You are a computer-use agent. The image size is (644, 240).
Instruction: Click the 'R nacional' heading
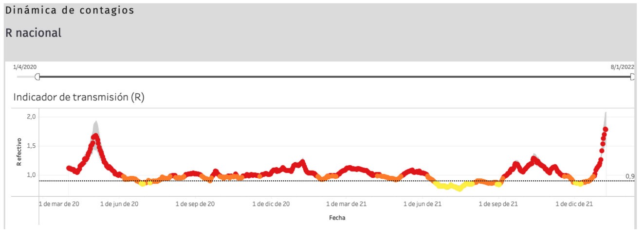coord(33,33)
